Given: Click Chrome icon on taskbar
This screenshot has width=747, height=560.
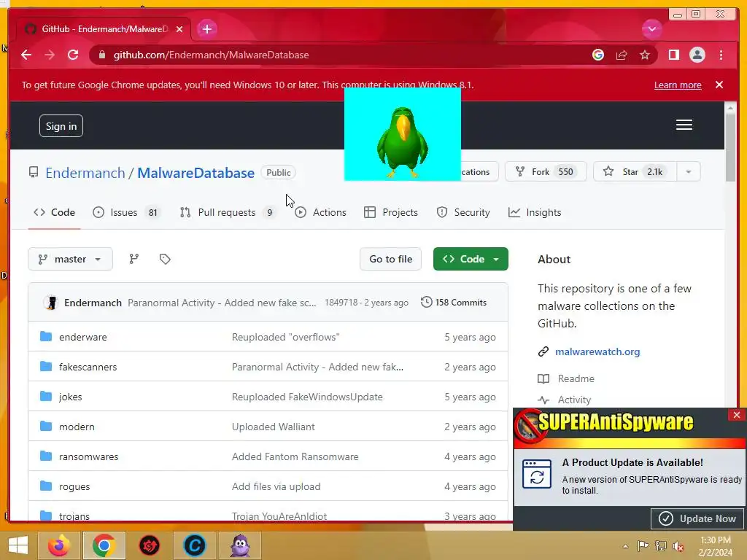Looking at the screenshot, I should (104, 545).
